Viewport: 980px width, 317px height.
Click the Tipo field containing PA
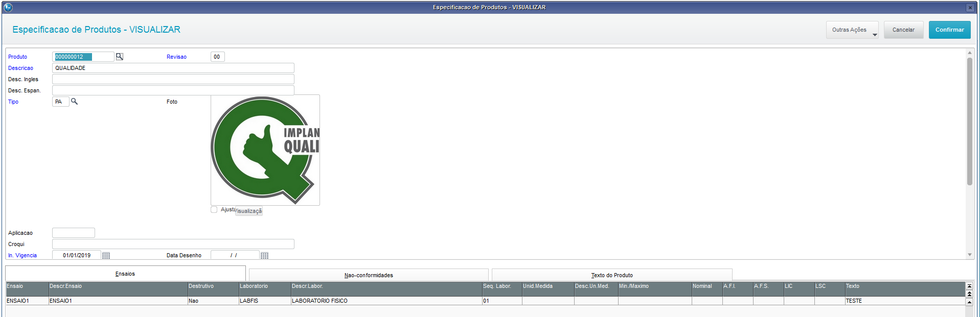click(60, 102)
